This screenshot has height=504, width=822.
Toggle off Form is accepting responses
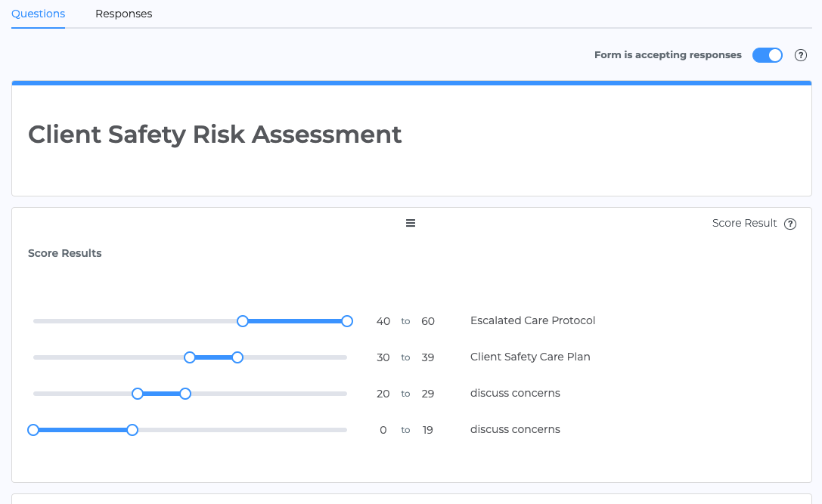pyautogui.click(x=767, y=55)
